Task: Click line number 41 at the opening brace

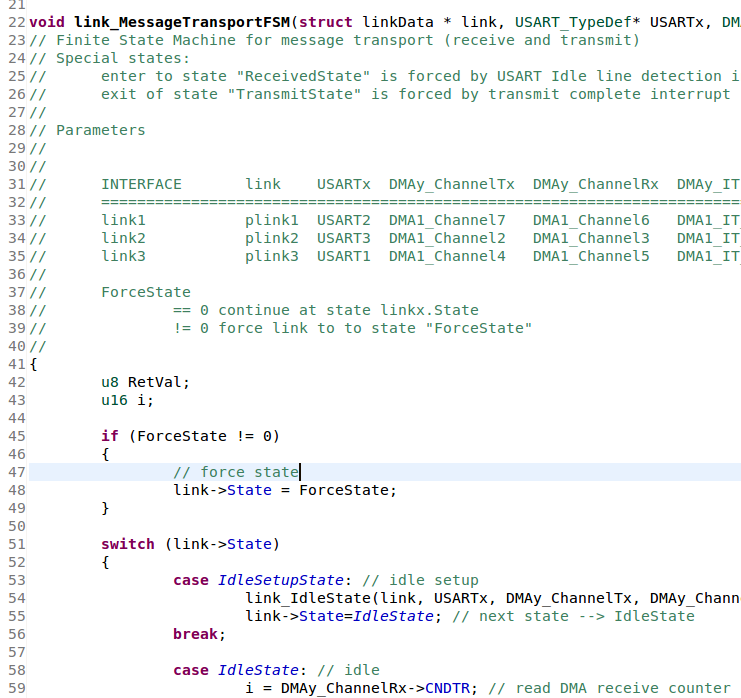Action: point(15,364)
